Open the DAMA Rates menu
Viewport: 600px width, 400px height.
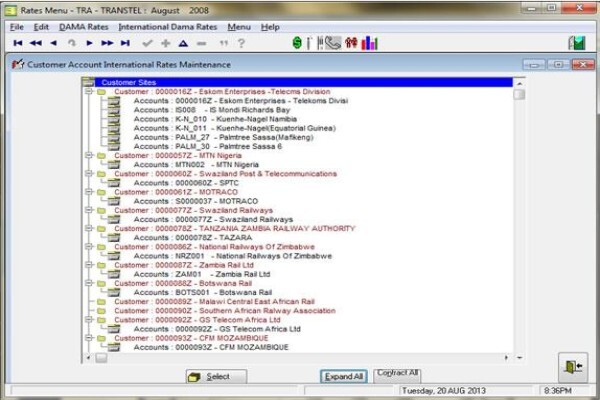click(x=83, y=27)
